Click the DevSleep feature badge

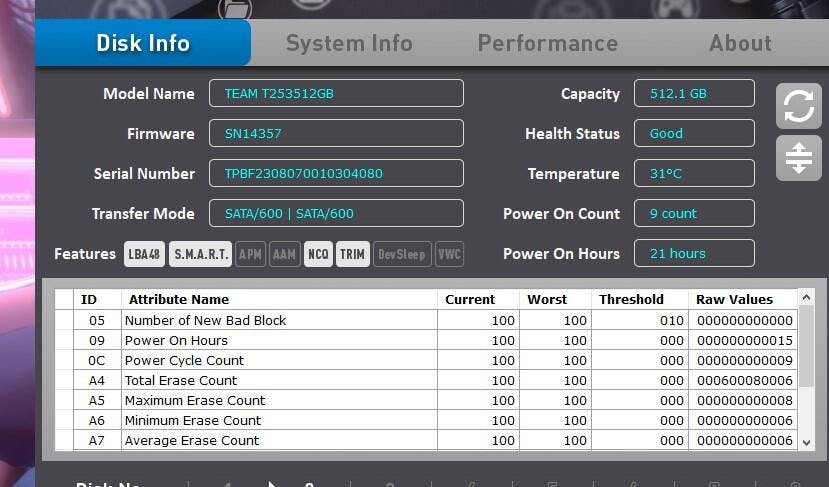[402, 254]
